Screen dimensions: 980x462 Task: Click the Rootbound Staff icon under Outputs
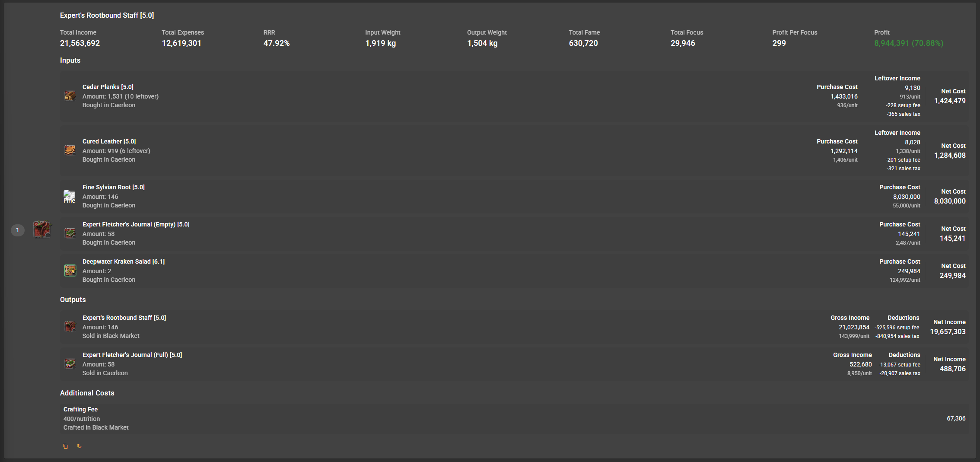pos(70,326)
